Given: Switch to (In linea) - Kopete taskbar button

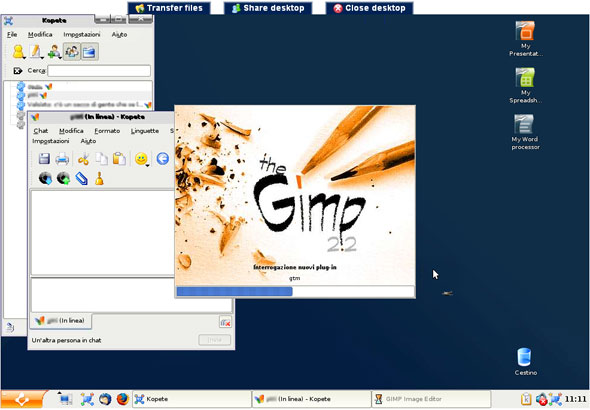Looking at the screenshot, I should [x=312, y=399].
